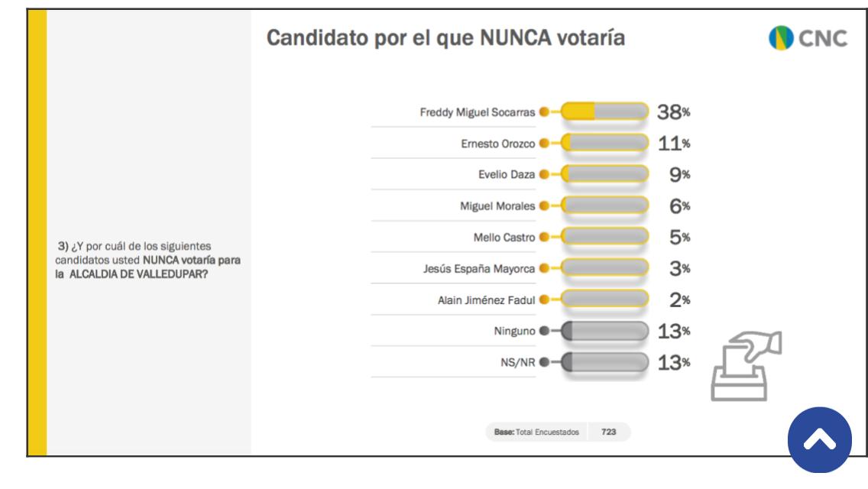Click the orange dot beside Ernesto Orozco
The image size is (868, 489).
(544, 143)
